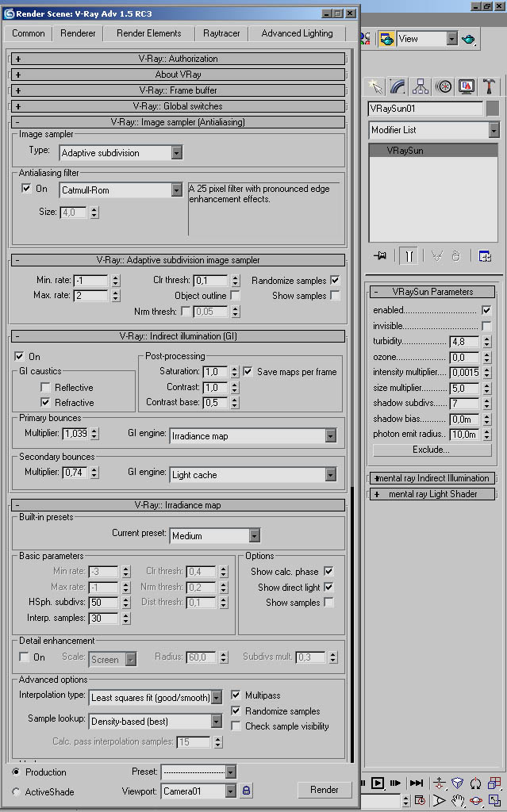Open the Advanced Lighting tab
507x812 pixels.
point(297,33)
